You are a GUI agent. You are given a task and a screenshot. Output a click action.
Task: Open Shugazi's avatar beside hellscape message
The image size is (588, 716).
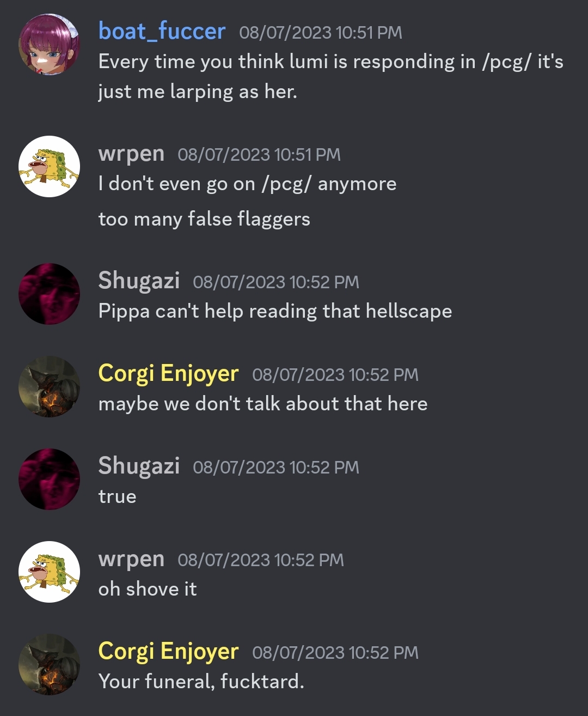49,294
